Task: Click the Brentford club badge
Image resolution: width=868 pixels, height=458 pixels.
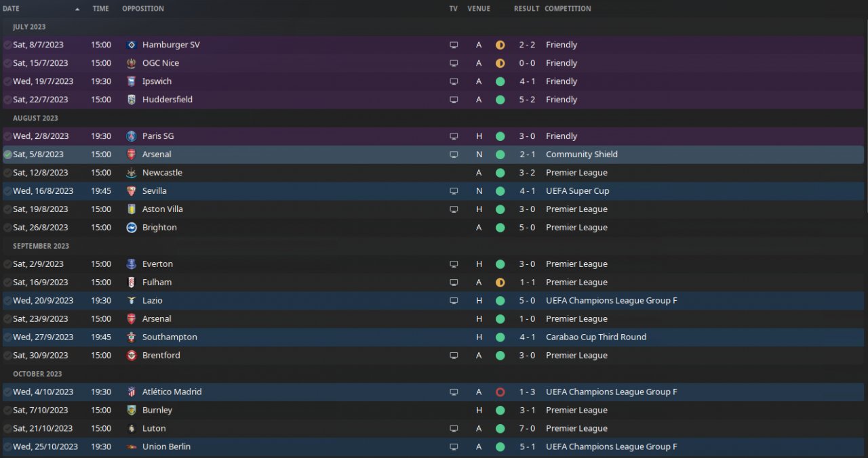Action: pos(132,355)
